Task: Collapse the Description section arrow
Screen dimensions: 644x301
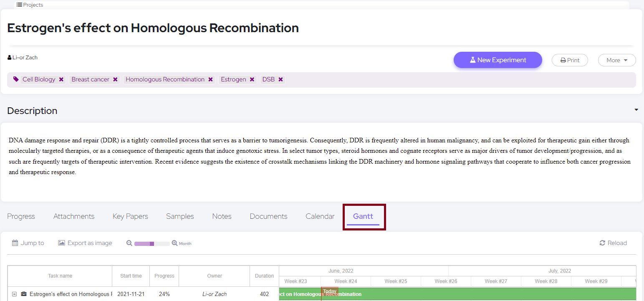Action: tap(636, 110)
